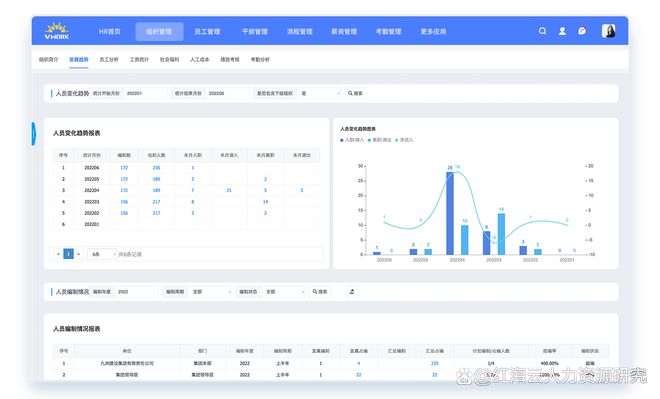Viewport: 660px width, 399px height.
Task: Select page 1 in pagination
Action: click(68, 254)
